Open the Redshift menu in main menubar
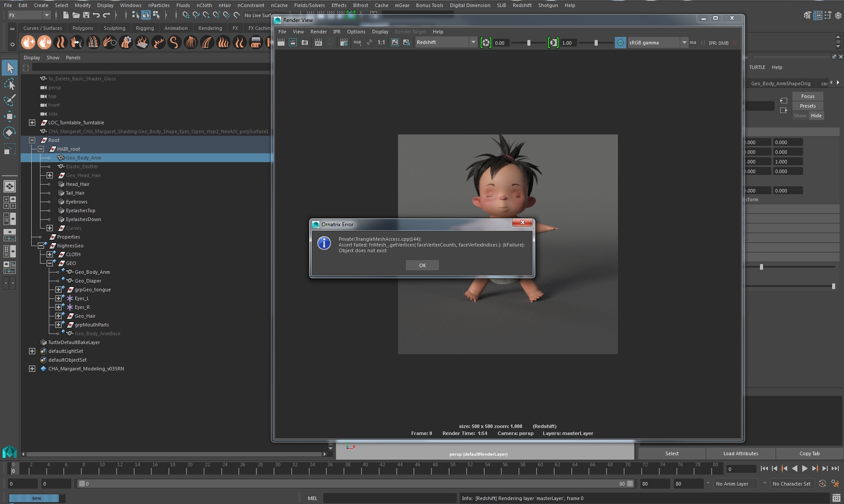Screen dimensions: 844x504 click(x=522, y=5)
